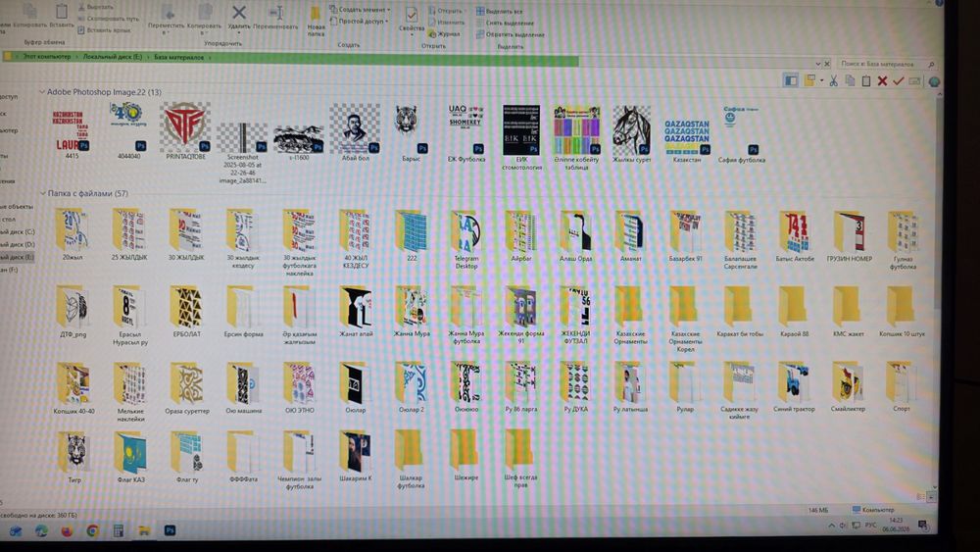Open the Создать элемент dropdown

pos(360,10)
